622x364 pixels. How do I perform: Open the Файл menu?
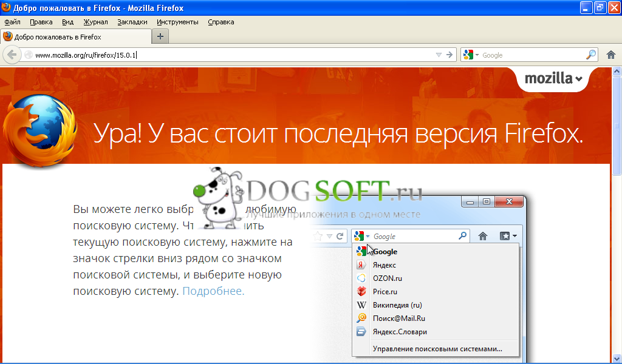click(x=12, y=22)
